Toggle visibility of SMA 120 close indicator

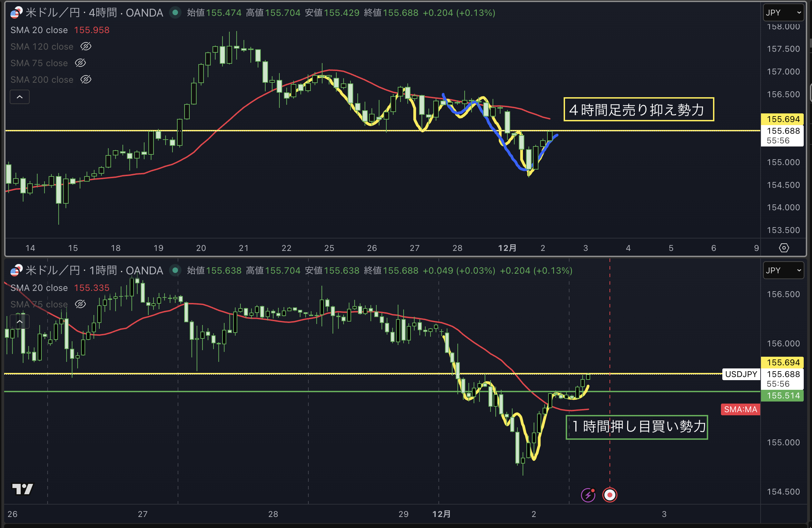[x=86, y=46]
